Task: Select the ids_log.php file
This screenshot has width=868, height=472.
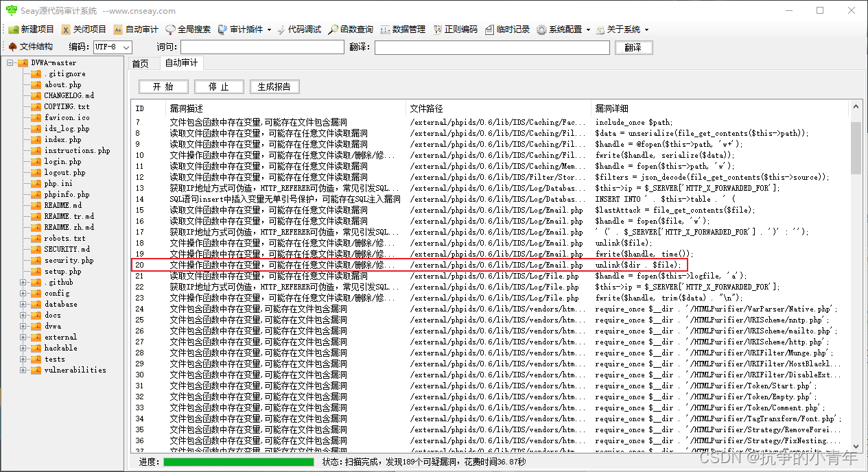Action: tap(67, 128)
